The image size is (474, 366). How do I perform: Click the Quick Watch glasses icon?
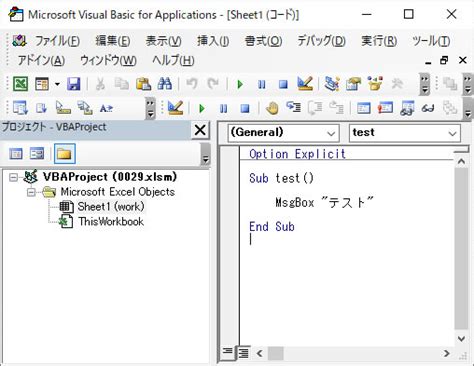click(x=428, y=108)
